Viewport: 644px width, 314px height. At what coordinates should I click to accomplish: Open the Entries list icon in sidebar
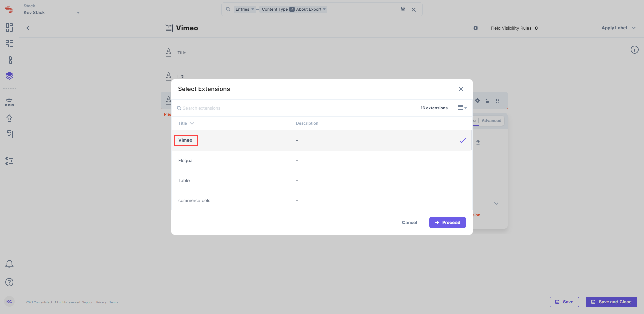[x=9, y=44]
